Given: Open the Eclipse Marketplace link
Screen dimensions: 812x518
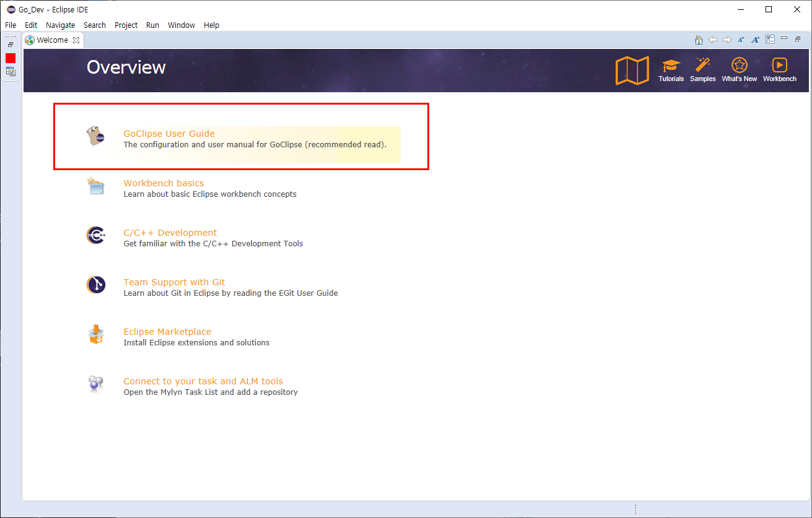Looking at the screenshot, I should tap(167, 332).
